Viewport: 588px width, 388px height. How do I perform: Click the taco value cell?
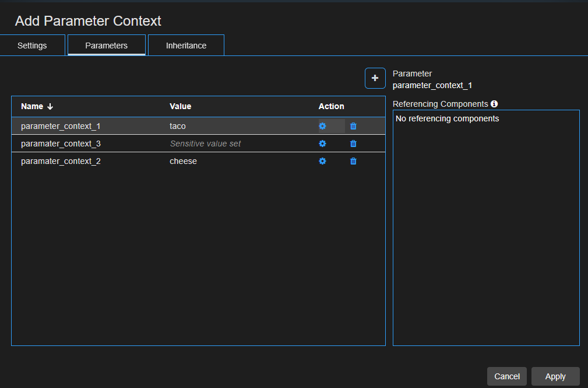pos(178,126)
